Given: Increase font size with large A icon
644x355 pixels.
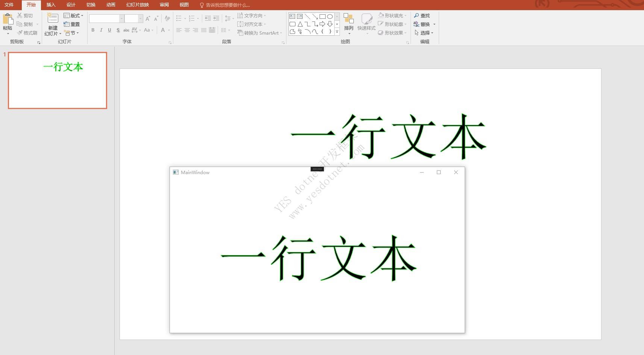Looking at the screenshot, I should 148,18.
